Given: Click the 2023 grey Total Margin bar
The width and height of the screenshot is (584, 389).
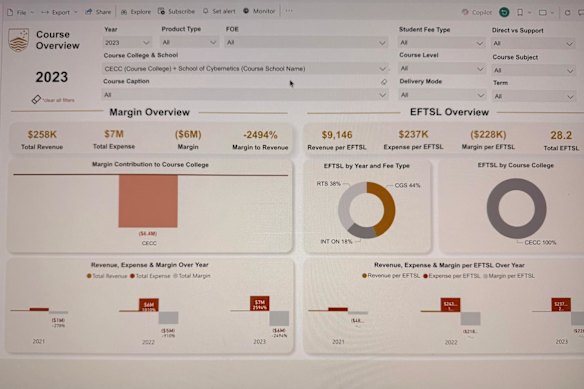Looking at the screenshot, I should click(x=279, y=319).
